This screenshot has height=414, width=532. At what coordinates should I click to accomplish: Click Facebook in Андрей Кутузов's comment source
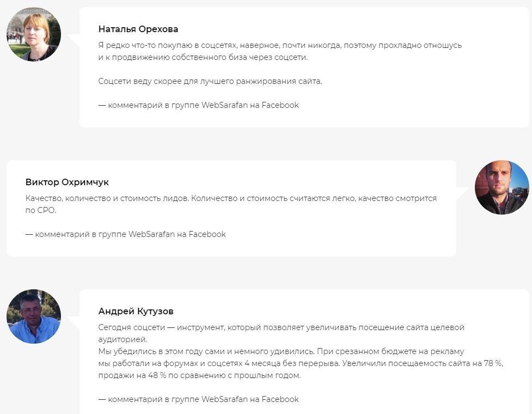pos(280,399)
